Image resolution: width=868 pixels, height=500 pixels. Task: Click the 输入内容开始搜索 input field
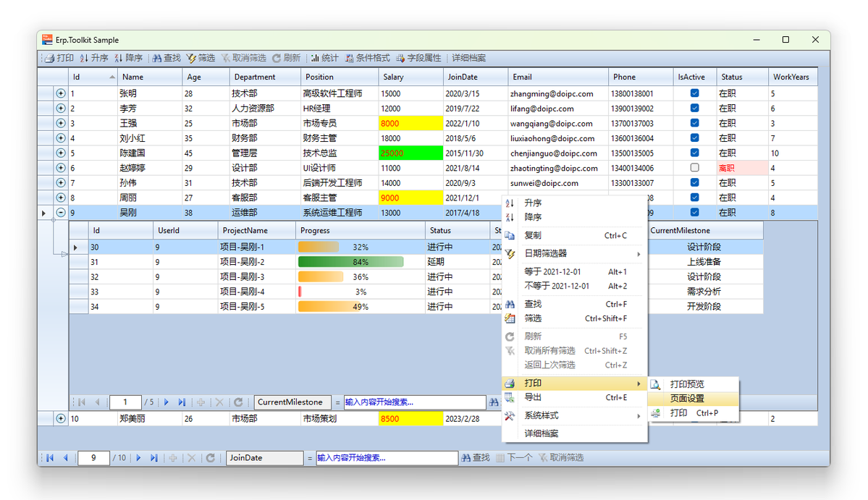[x=387, y=457]
